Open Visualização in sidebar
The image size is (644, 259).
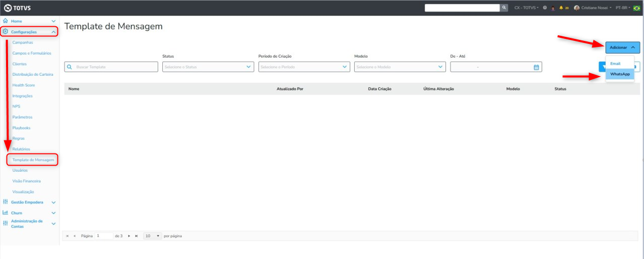(23, 192)
